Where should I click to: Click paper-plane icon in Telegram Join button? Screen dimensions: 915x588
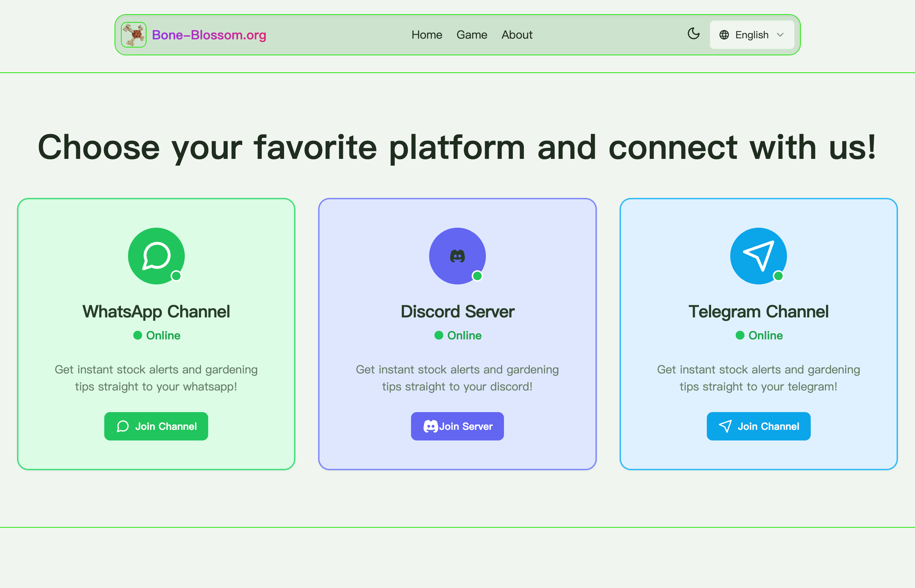tap(725, 426)
